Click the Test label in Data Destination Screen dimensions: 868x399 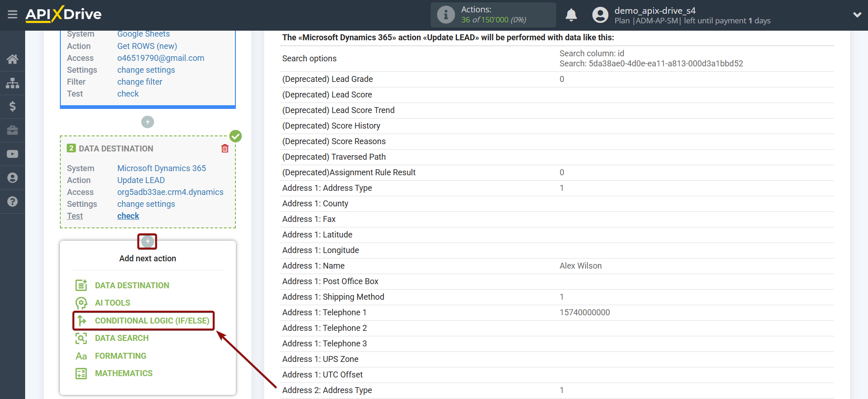[x=75, y=216]
